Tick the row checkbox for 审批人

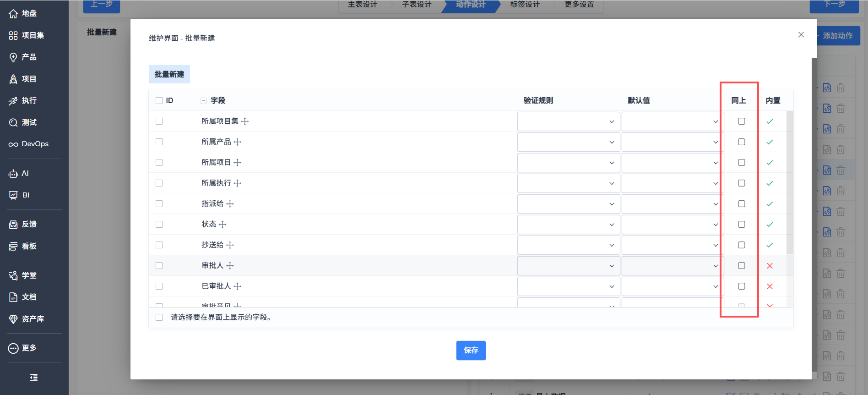(159, 266)
